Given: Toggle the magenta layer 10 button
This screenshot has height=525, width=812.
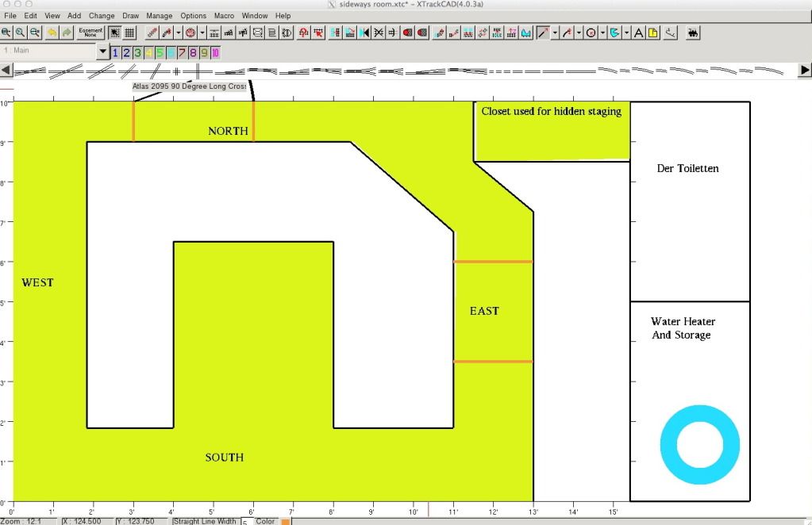Looking at the screenshot, I should pyautogui.click(x=215, y=52).
